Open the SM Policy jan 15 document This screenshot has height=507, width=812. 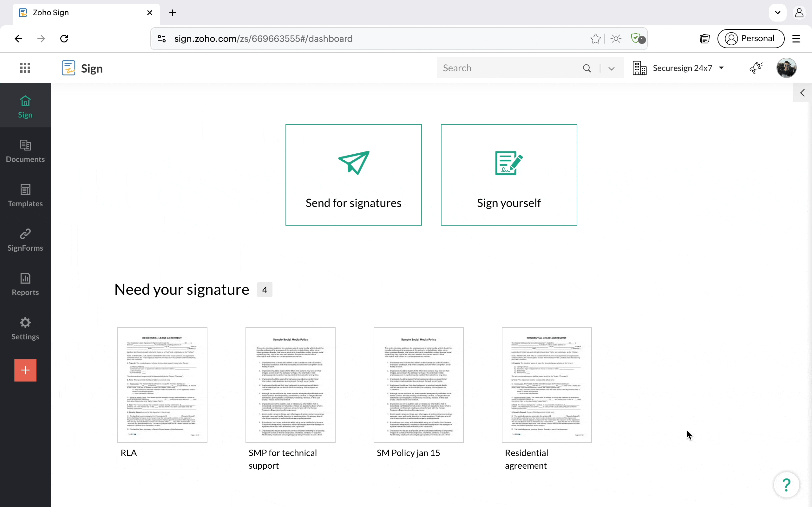(418, 385)
